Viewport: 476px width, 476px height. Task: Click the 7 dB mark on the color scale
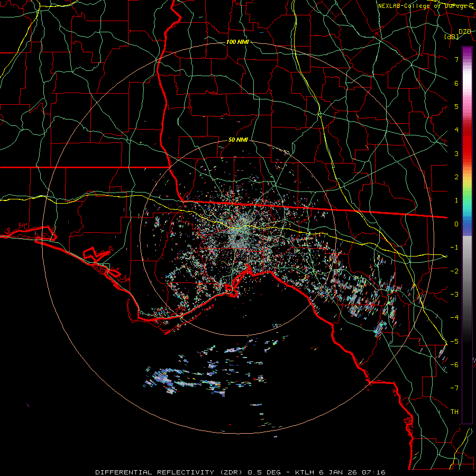pos(456,59)
